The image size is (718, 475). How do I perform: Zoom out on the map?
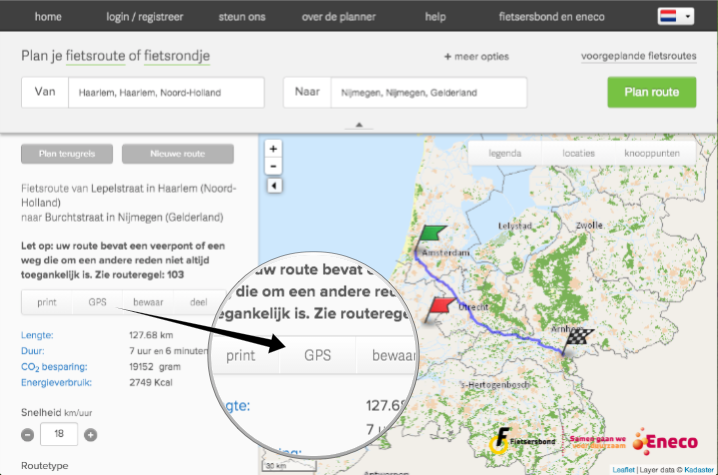click(273, 166)
